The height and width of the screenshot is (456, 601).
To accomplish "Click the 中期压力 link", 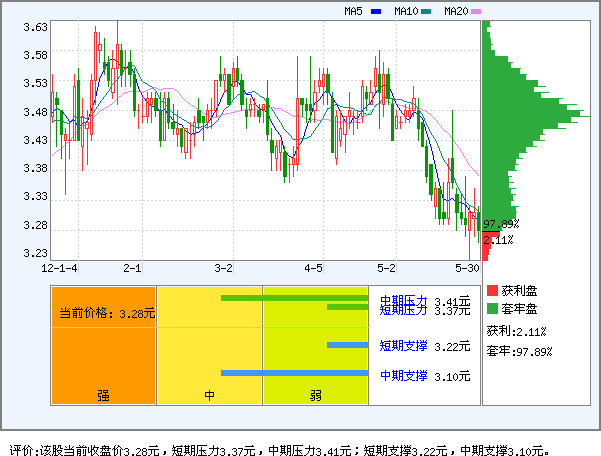I will (x=403, y=300).
